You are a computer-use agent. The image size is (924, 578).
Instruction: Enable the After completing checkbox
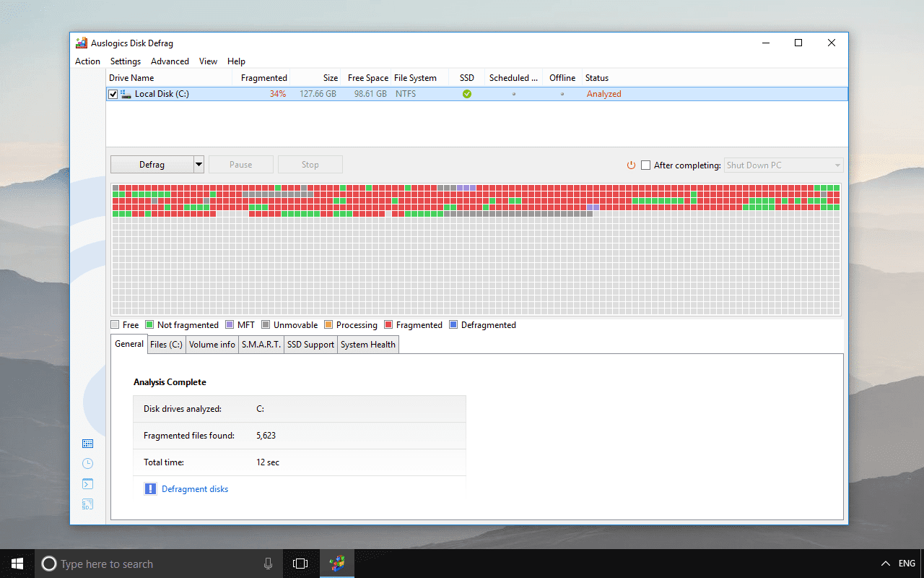pos(645,165)
